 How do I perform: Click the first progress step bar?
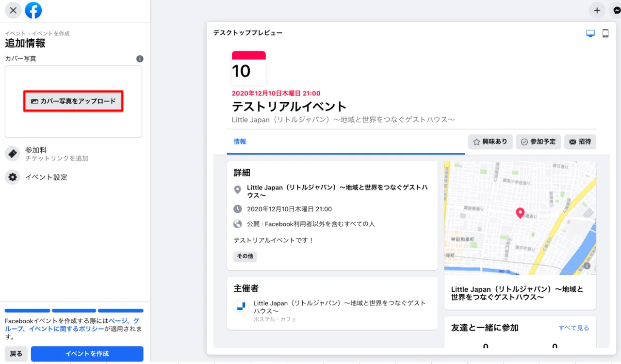tap(27, 311)
